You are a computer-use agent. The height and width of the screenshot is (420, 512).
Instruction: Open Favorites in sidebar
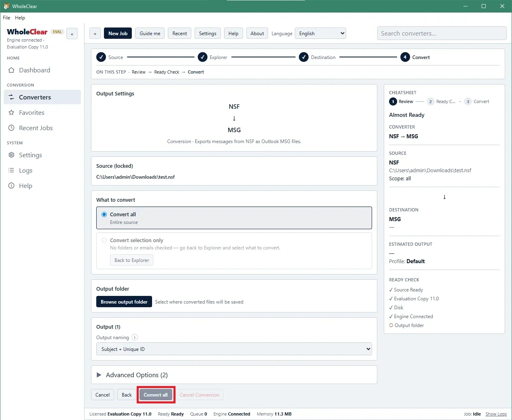[42, 113]
